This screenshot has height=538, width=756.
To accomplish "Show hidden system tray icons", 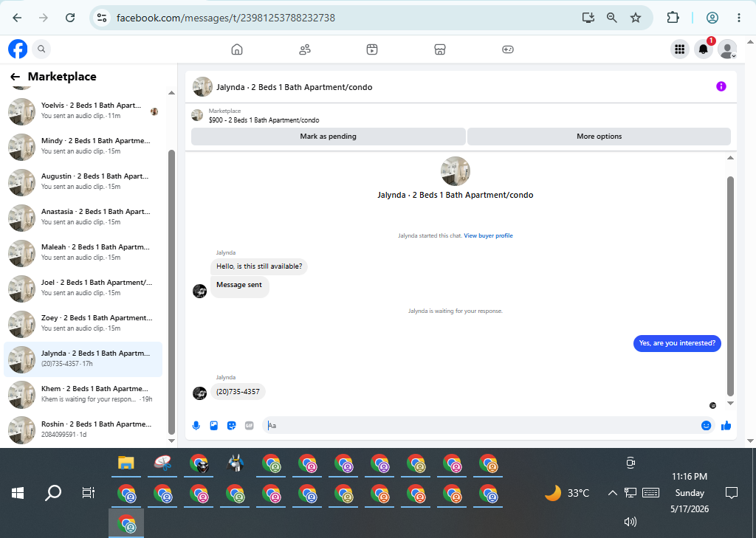I will click(x=612, y=493).
